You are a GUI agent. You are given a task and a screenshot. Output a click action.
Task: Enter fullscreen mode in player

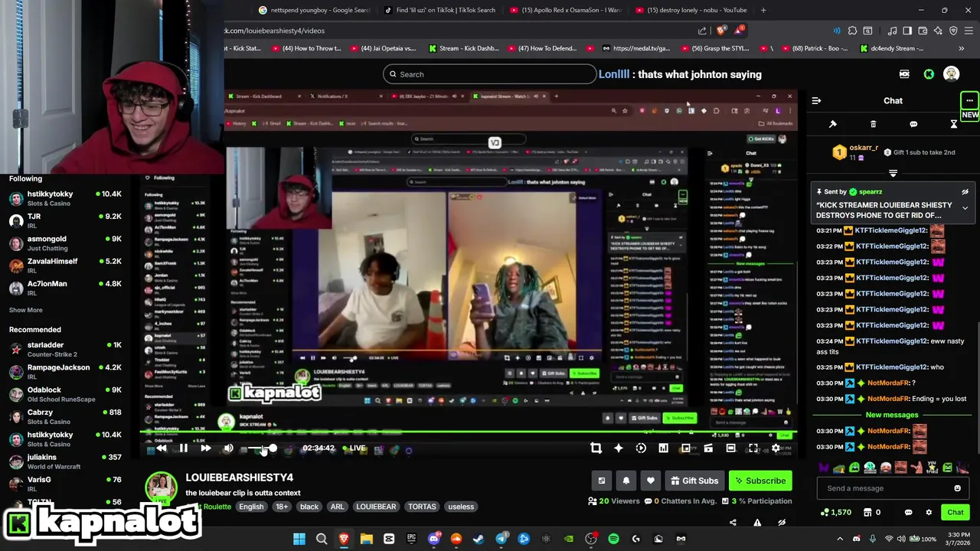pos(753,448)
